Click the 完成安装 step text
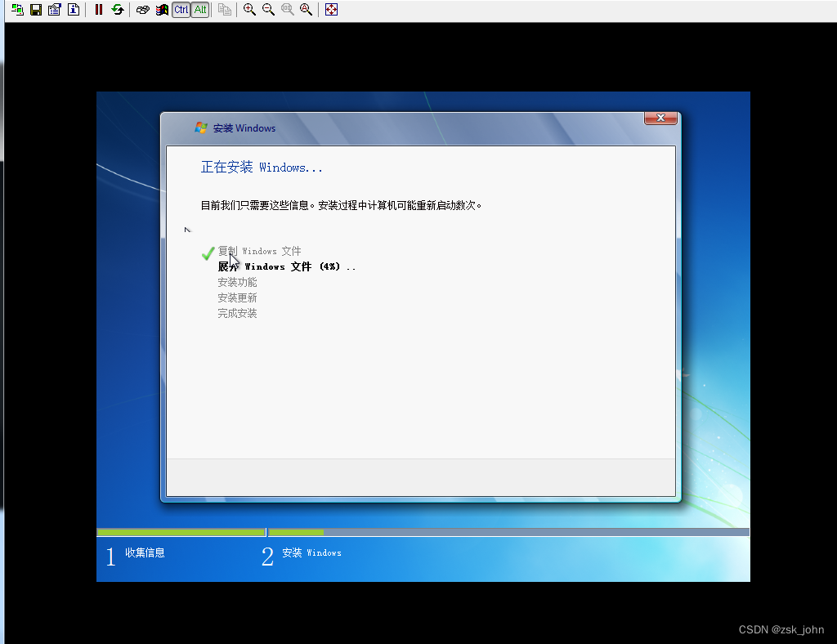Screen dimensions: 837x644 pos(237,313)
